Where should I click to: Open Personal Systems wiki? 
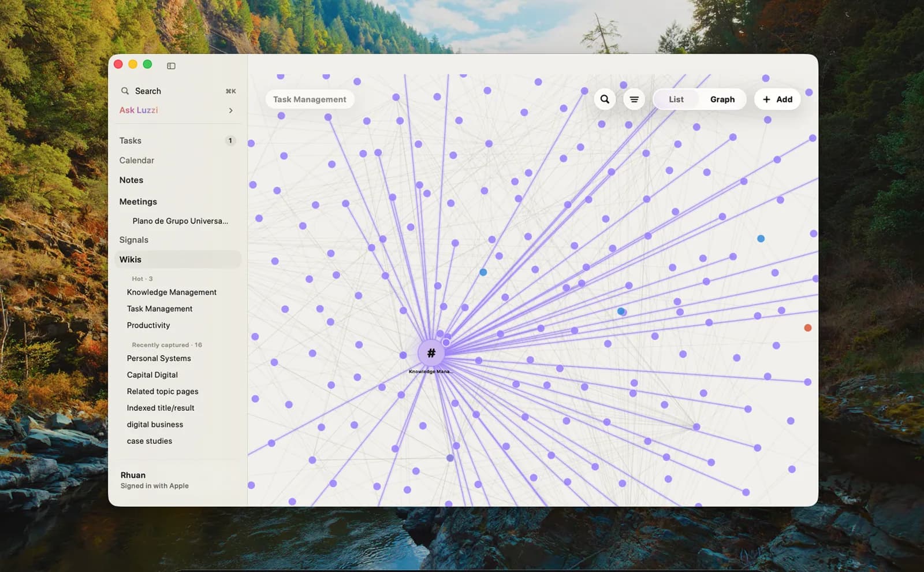(x=159, y=358)
